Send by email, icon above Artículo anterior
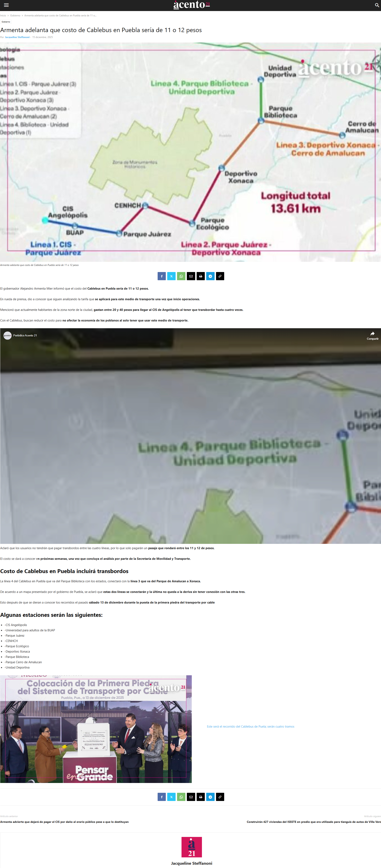The width and height of the screenshot is (381, 868). (191, 797)
